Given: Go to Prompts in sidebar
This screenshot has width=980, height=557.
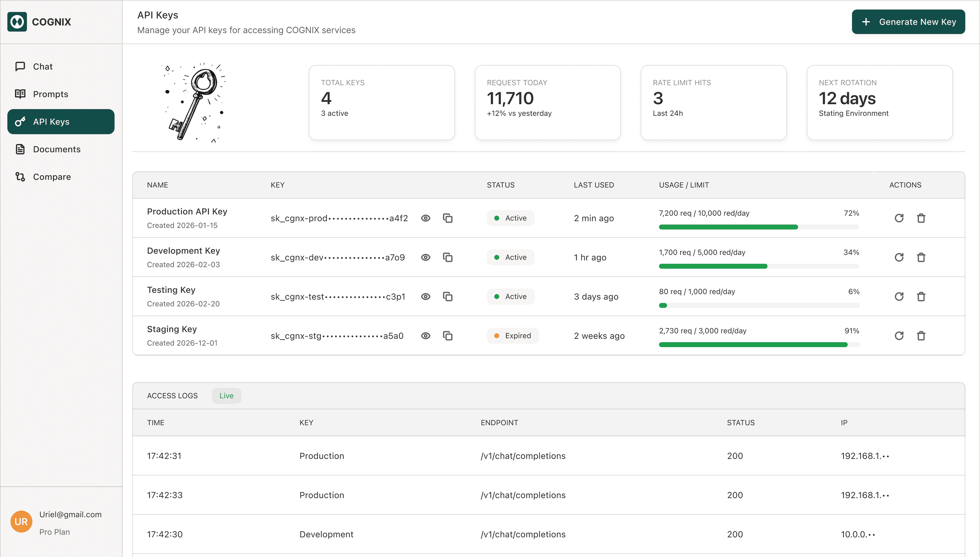Looking at the screenshot, I should tap(50, 94).
